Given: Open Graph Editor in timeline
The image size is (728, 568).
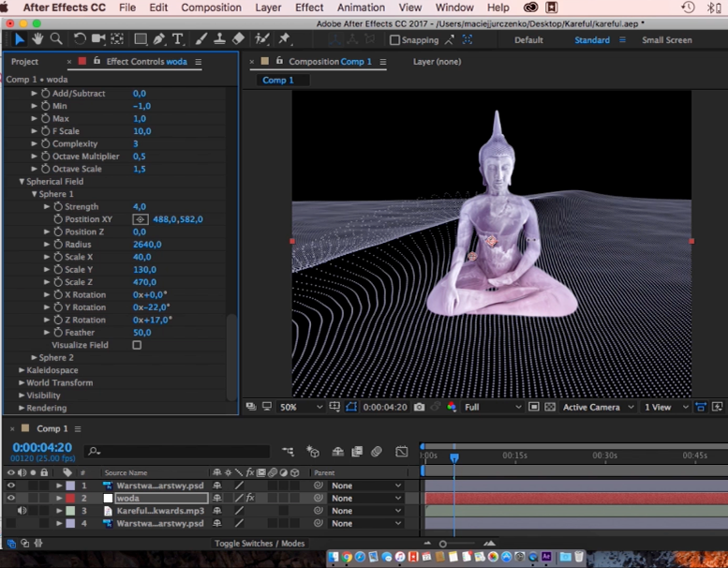Looking at the screenshot, I should tap(402, 452).
